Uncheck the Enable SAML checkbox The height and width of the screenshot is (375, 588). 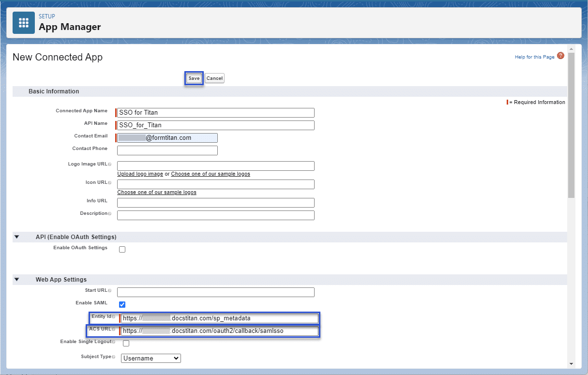pyautogui.click(x=122, y=304)
